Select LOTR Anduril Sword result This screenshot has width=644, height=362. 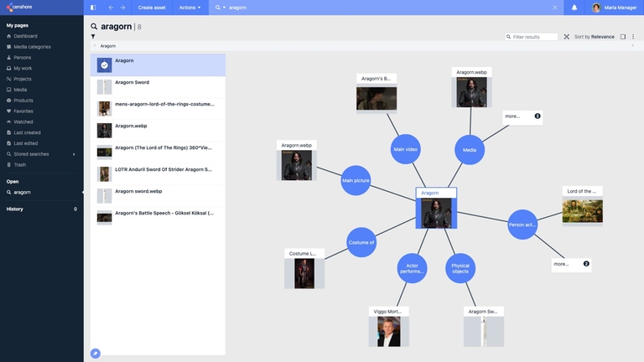[158, 173]
